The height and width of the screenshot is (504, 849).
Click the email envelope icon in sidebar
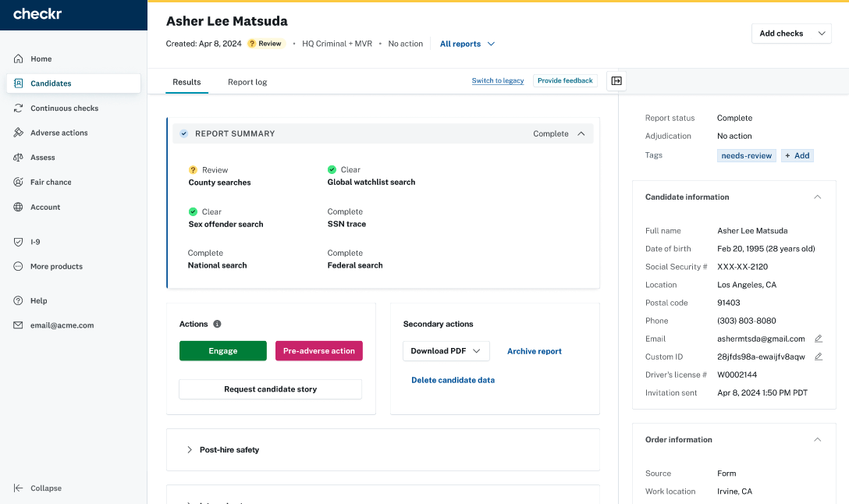click(19, 325)
